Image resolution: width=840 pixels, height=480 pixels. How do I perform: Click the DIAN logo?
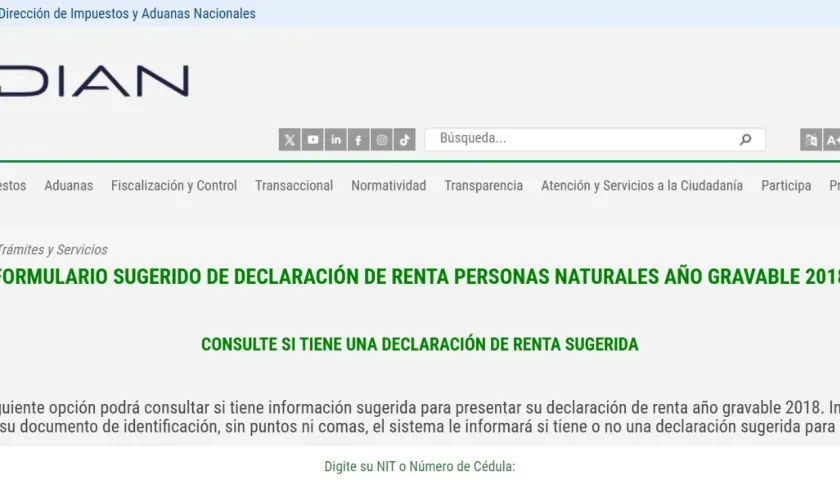94,81
